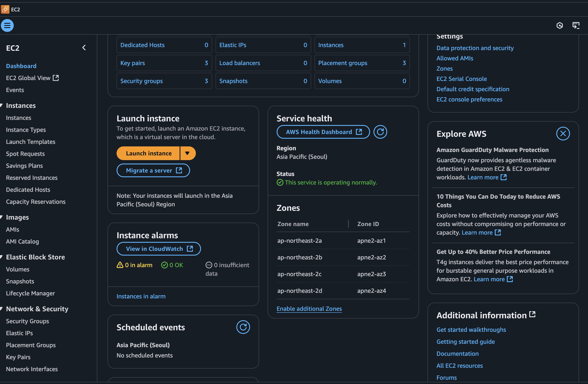Open Network Interfaces in sidebar
The height and width of the screenshot is (384, 588).
(x=32, y=369)
